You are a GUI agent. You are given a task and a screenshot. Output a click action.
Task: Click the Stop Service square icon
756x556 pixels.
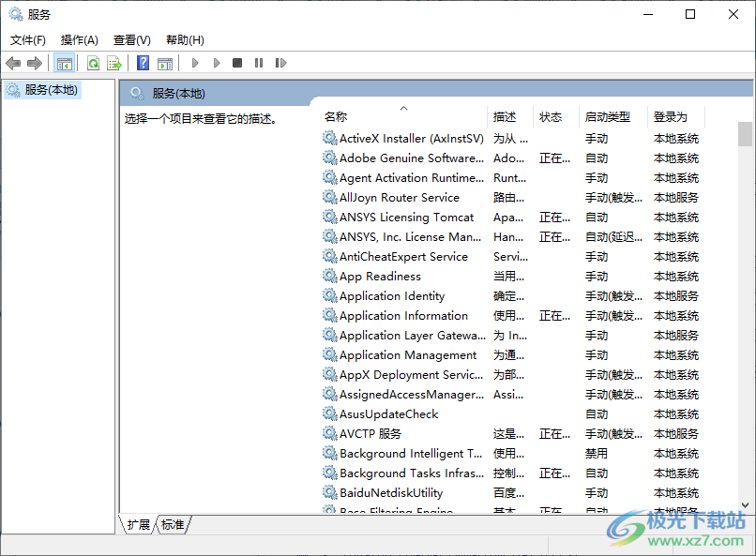237,63
